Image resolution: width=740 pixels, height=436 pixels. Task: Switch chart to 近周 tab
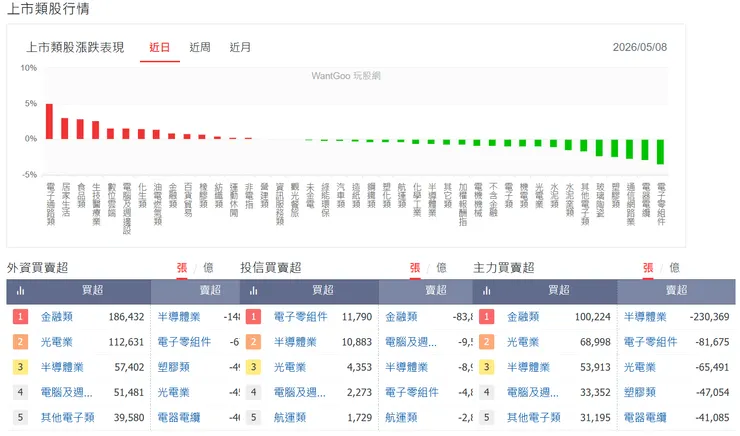tap(200, 47)
